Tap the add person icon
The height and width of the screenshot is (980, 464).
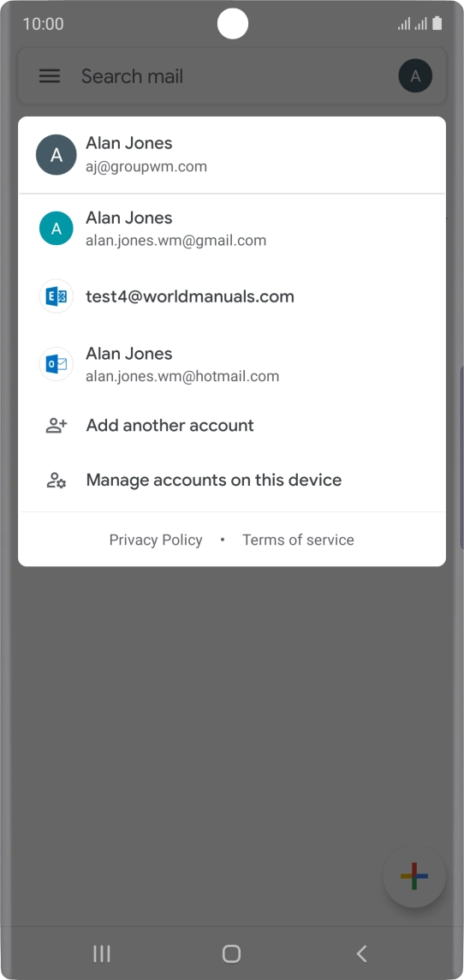tap(57, 426)
